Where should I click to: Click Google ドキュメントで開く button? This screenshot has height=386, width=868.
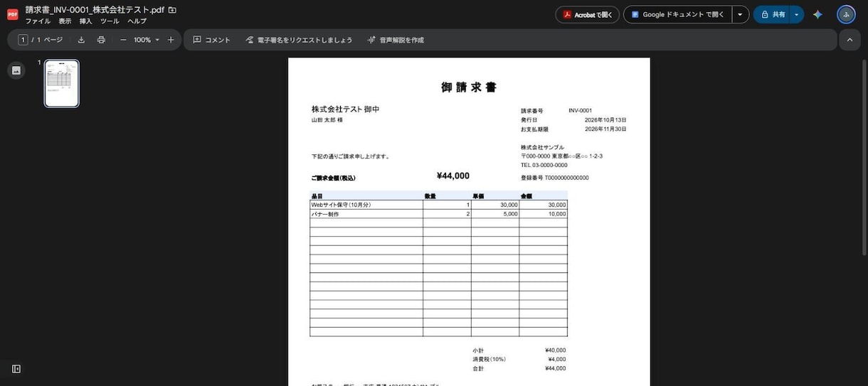tap(677, 14)
